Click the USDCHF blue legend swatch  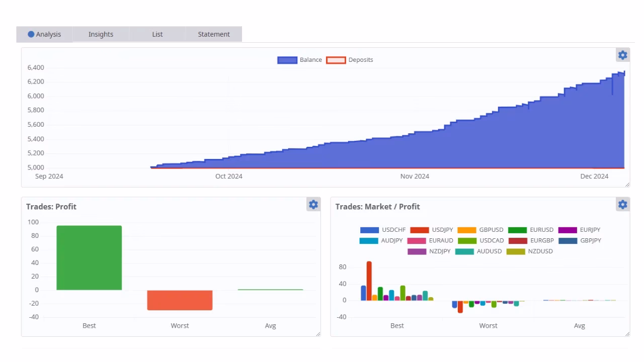[x=369, y=230]
